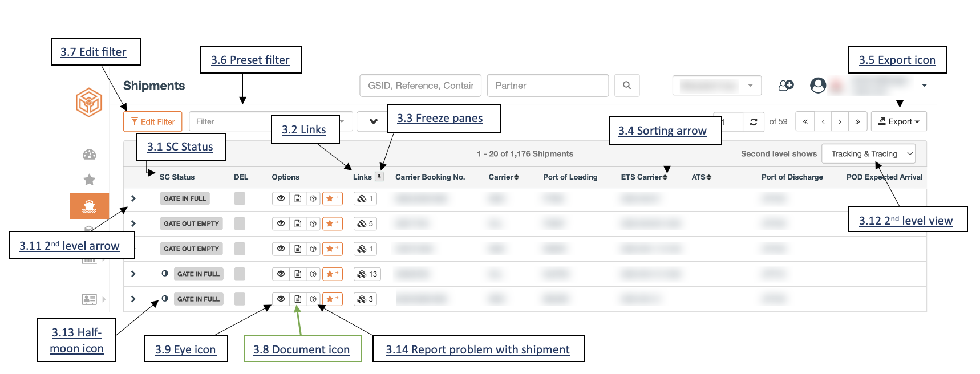Open links boxes icon showing 5
Viewport: 980px width, 374px height.
365,223
